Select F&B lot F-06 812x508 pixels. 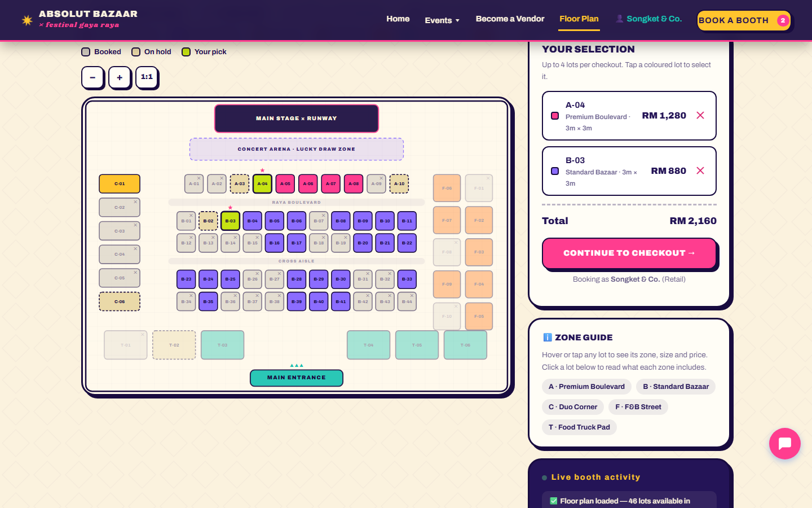click(x=447, y=188)
